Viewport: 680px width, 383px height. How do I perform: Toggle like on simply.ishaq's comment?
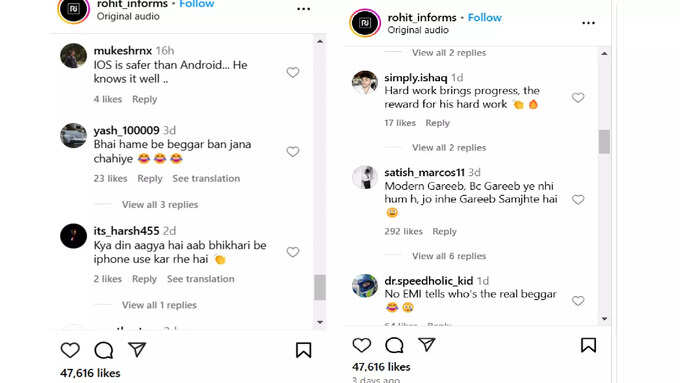click(x=578, y=98)
